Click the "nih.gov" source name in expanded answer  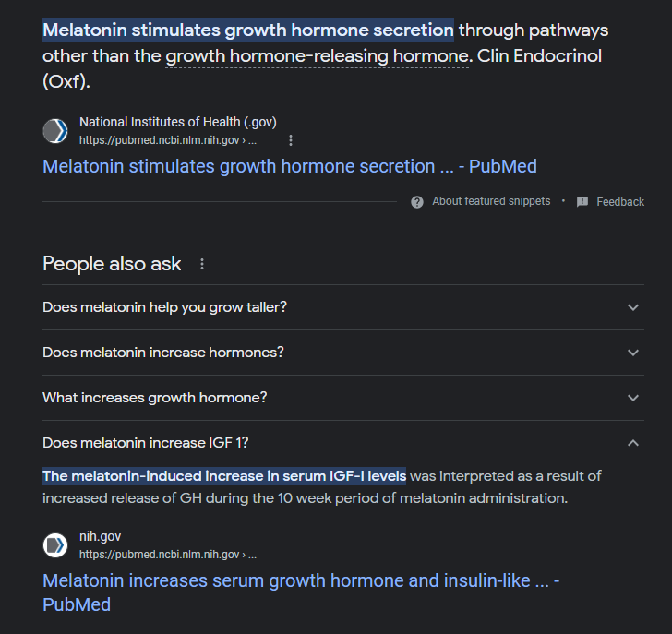pos(100,536)
